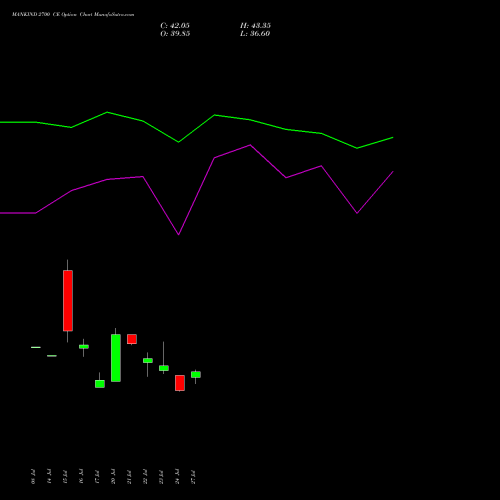Click the high value H: 43.35
Image resolution: width=500 pixels, height=500 pixels.
point(255,26)
